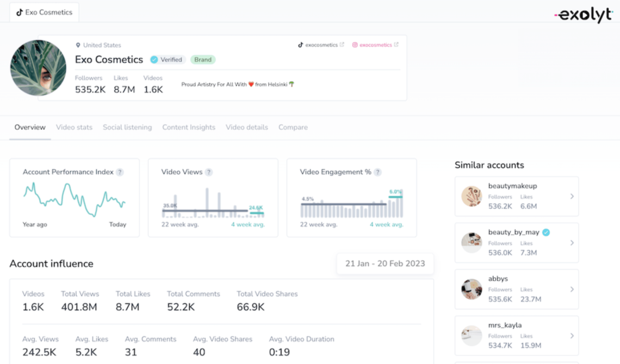
Task: Open the exocosmetics TikTok external link
Action: click(321, 45)
